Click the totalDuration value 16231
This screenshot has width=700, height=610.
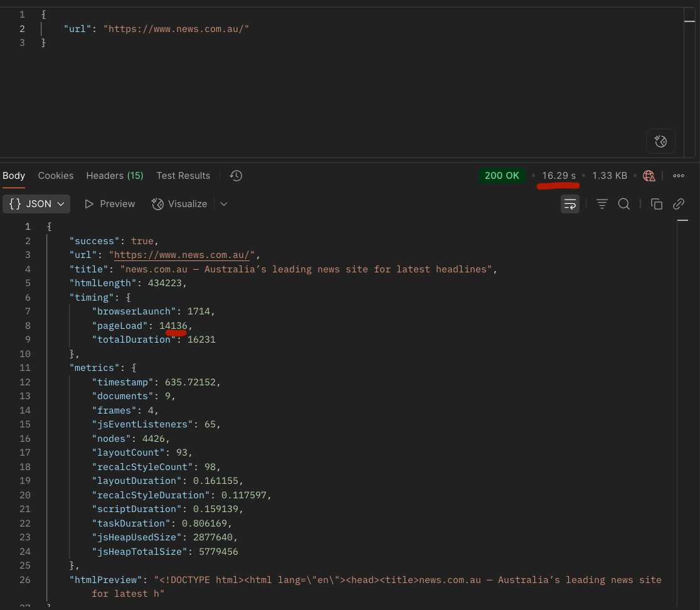(201, 340)
